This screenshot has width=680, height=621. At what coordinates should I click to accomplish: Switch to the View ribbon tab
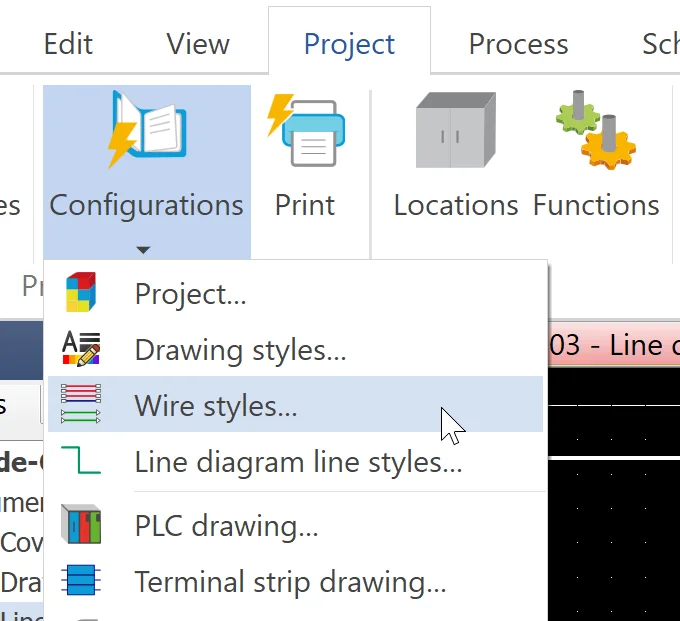198,44
